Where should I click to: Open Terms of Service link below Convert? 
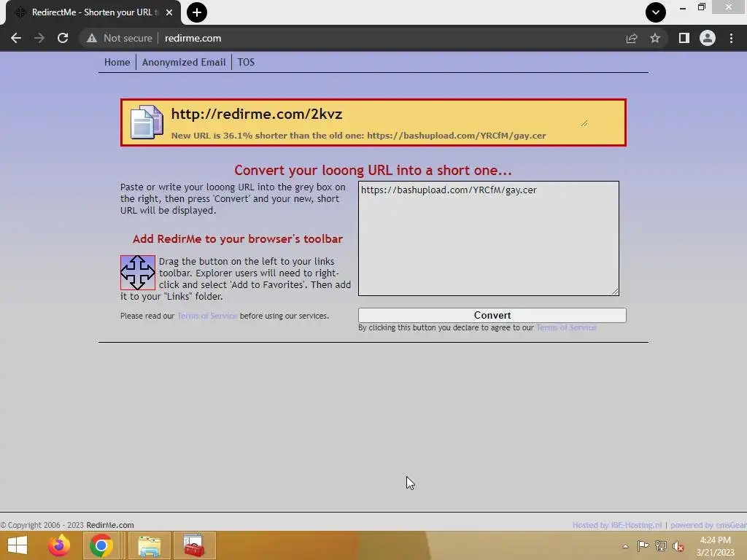pyautogui.click(x=566, y=327)
